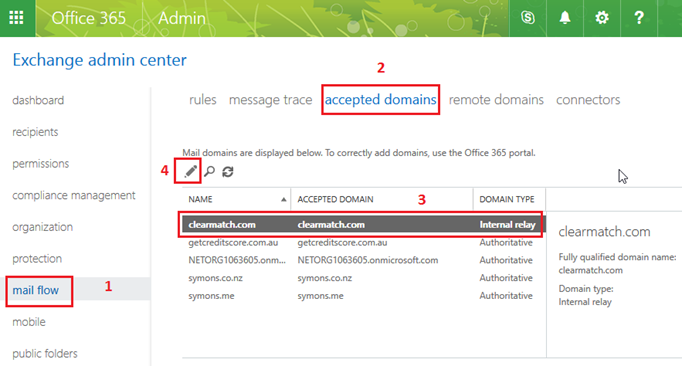Image resolution: width=682 pixels, height=366 pixels.
Task: Open notifications bell icon
Action: pyautogui.click(x=565, y=18)
